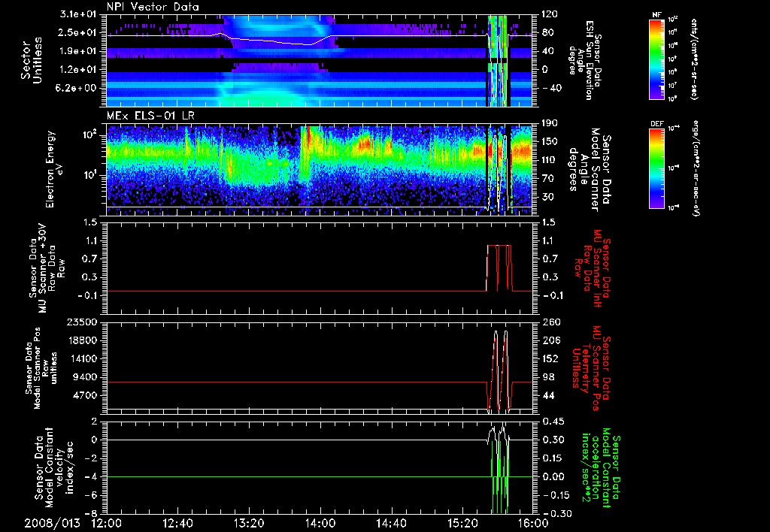Click the 16:00 time axis label
Image resolution: width=770 pixels, height=532 pixels.
[533, 523]
